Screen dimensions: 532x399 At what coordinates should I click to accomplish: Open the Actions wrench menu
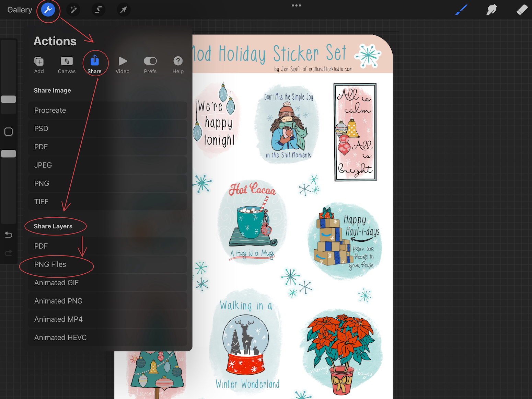click(48, 10)
